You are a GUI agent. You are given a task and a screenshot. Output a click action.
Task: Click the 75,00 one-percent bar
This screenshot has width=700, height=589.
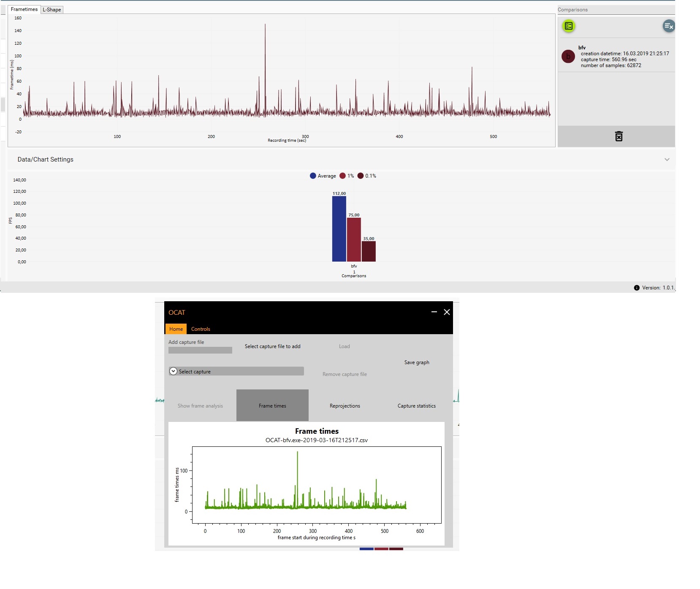coord(354,240)
